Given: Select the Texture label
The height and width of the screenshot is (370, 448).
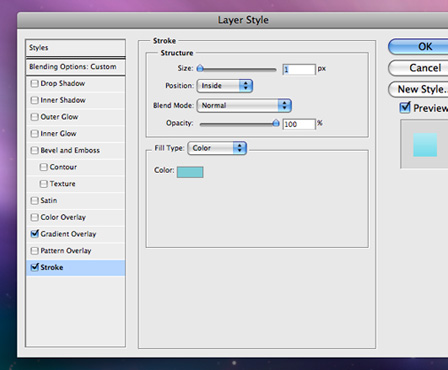Looking at the screenshot, I should pyautogui.click(x=62, y=184).
